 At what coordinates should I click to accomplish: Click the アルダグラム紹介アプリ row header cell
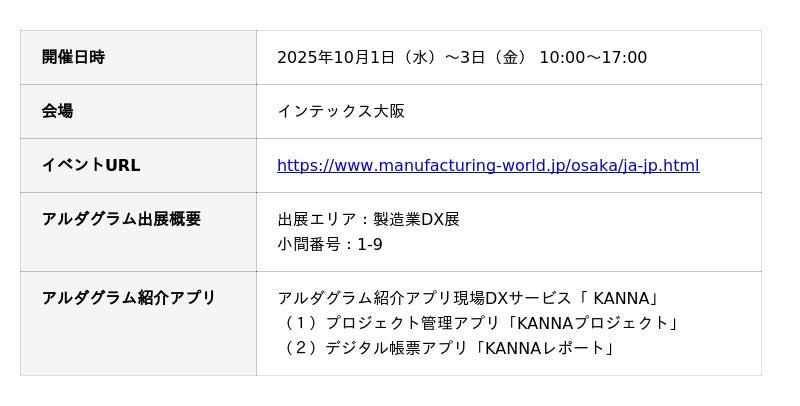129,298
